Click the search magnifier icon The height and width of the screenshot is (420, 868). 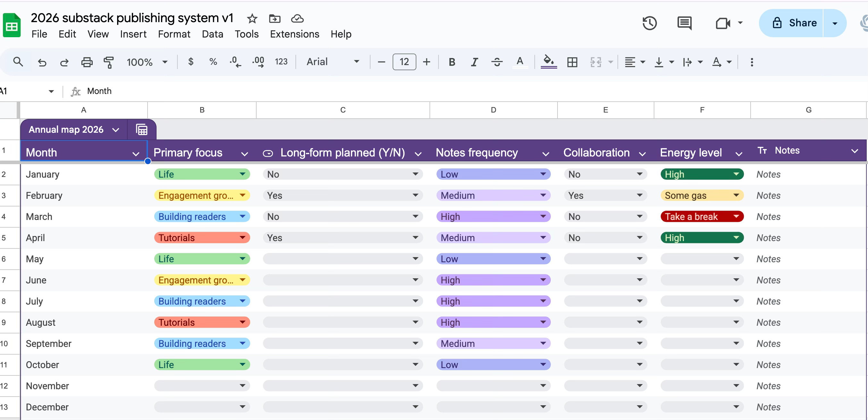[18, 62]
